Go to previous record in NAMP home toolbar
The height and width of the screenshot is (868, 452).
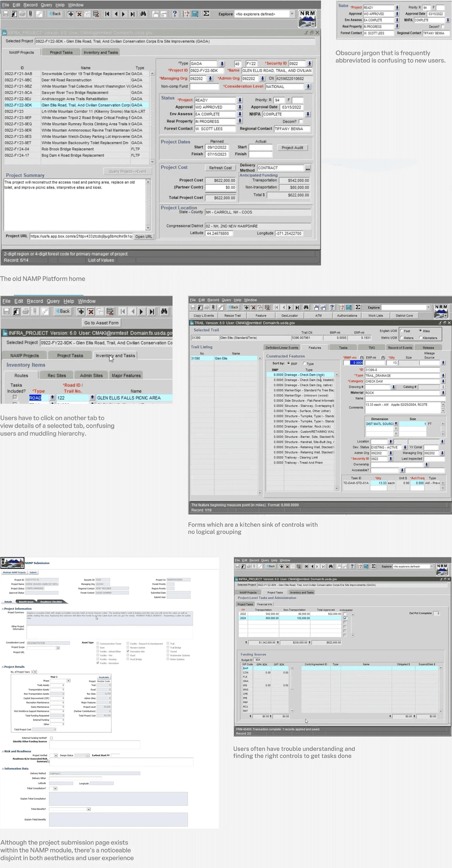pyautogui.click(x=116, y=14)
